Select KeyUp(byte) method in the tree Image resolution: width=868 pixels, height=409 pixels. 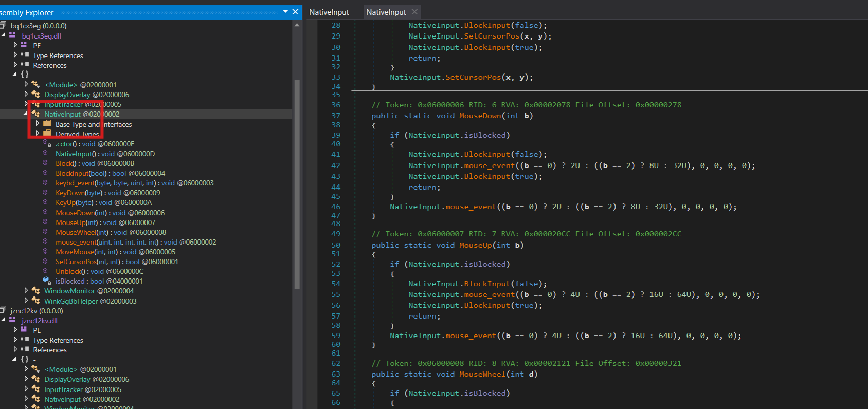[x=104, y=202]
